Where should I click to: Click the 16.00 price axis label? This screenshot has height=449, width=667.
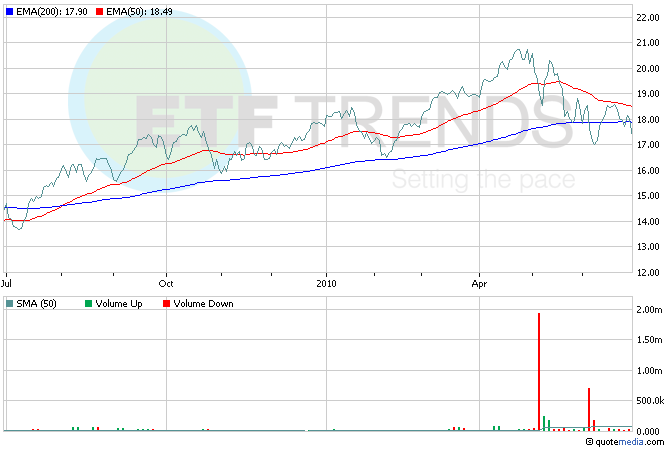pyautogui.click(x=648, y=171)
